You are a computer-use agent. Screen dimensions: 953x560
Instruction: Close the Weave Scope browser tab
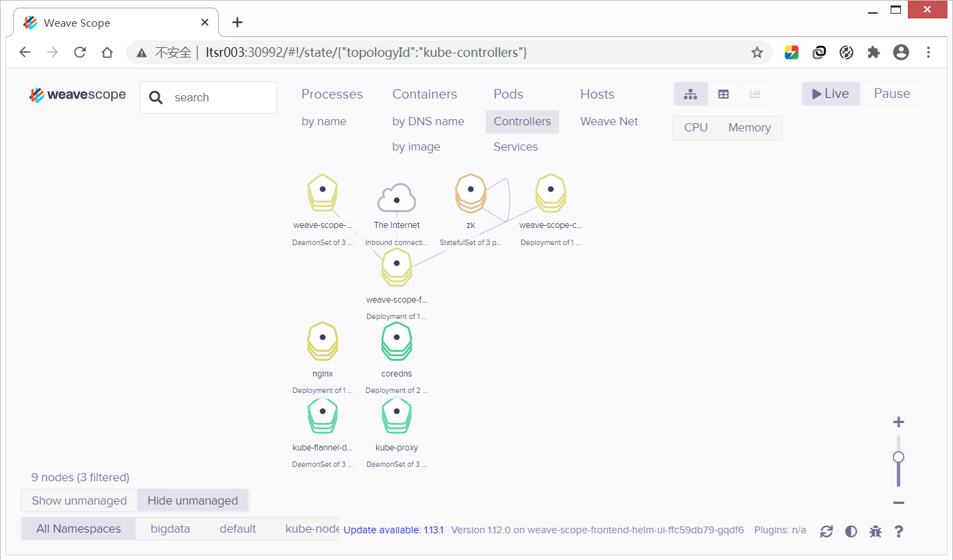tap(205, 23)
